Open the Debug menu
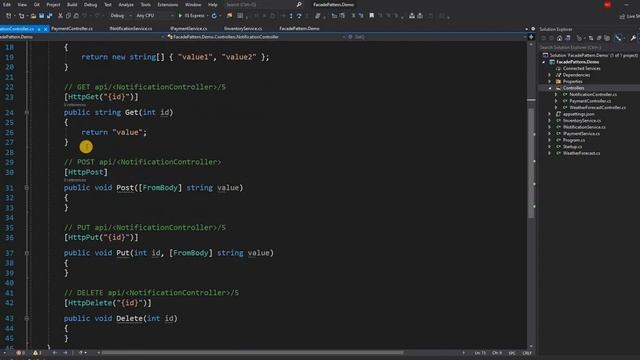 90,4
